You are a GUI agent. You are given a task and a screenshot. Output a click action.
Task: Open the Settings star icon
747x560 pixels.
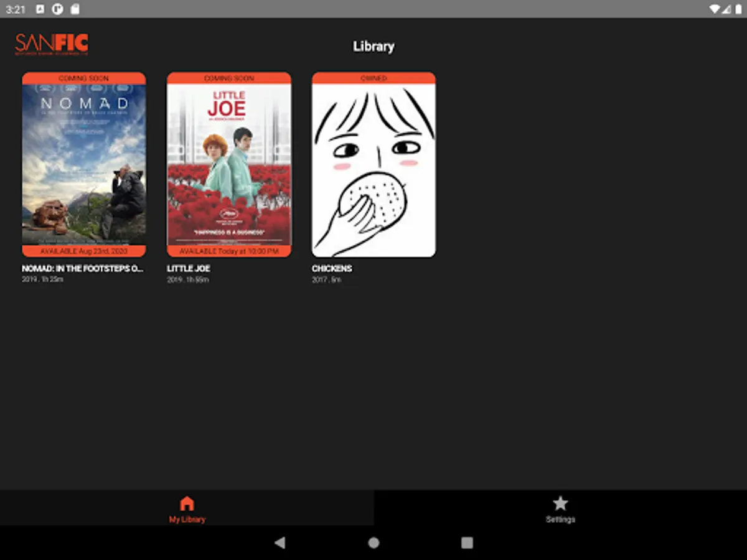(x=560, y=503)
